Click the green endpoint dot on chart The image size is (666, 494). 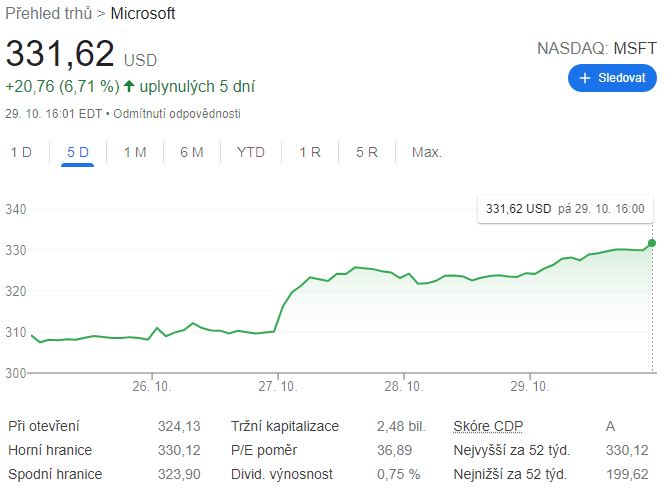652,243
